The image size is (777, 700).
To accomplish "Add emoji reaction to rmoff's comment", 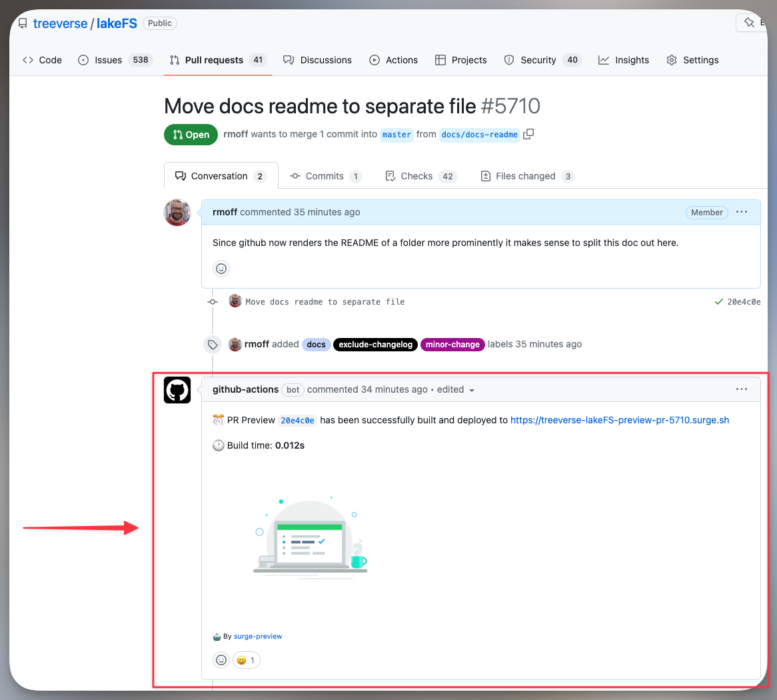I will click(221, 269).
